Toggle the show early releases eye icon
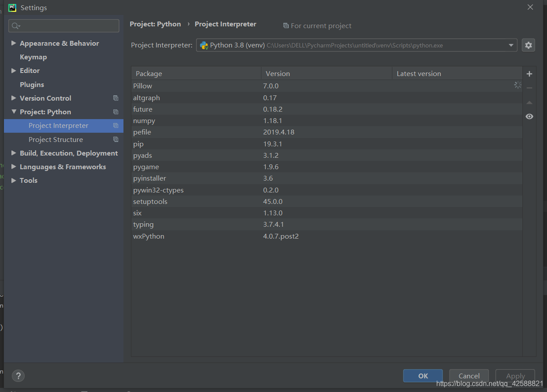Screen dimensions: 547x392 [529, 116]
